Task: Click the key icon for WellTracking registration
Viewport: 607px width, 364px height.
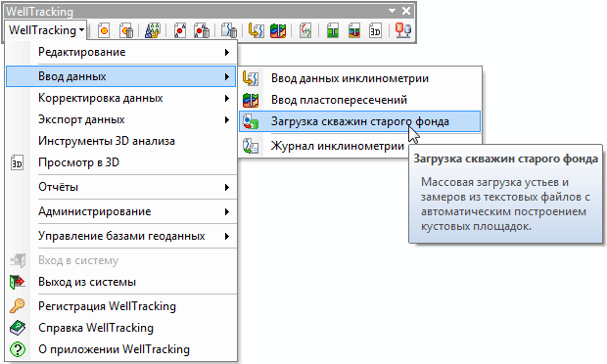Action: coord(18,306)
